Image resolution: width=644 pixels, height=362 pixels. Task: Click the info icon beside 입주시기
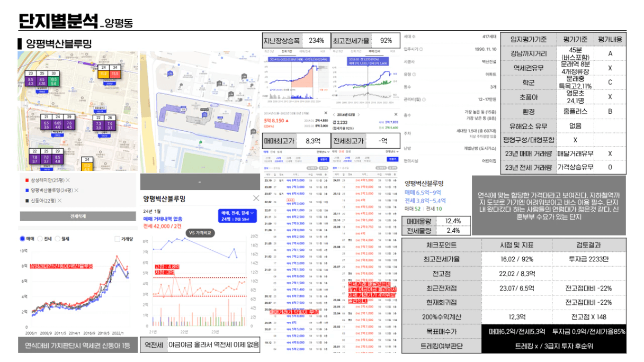tap(422, 49)
